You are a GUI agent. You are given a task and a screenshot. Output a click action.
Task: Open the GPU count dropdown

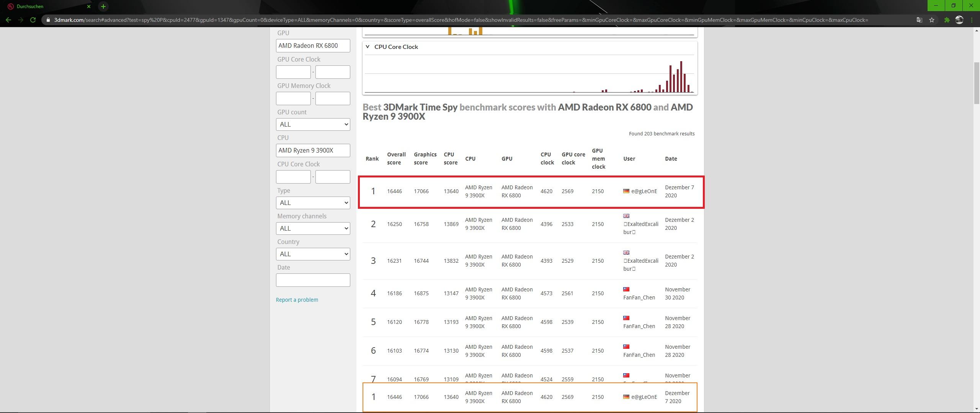313,124
